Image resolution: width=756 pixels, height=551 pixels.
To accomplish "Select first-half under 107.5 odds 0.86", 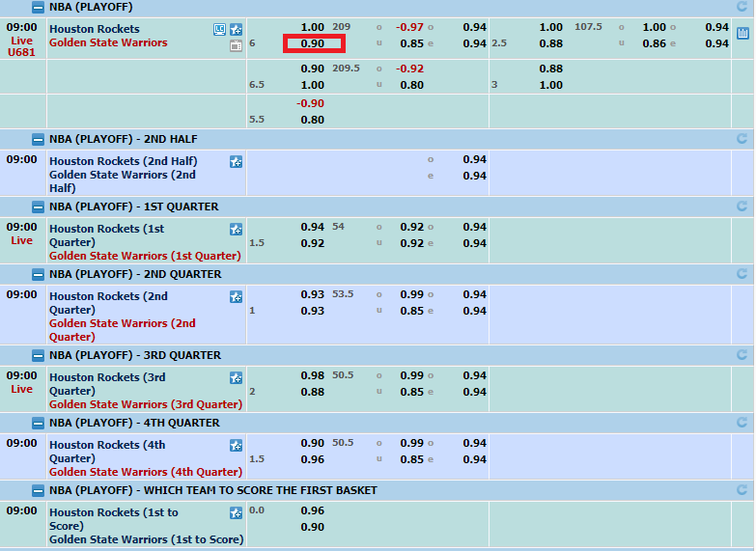I will 654,43.
